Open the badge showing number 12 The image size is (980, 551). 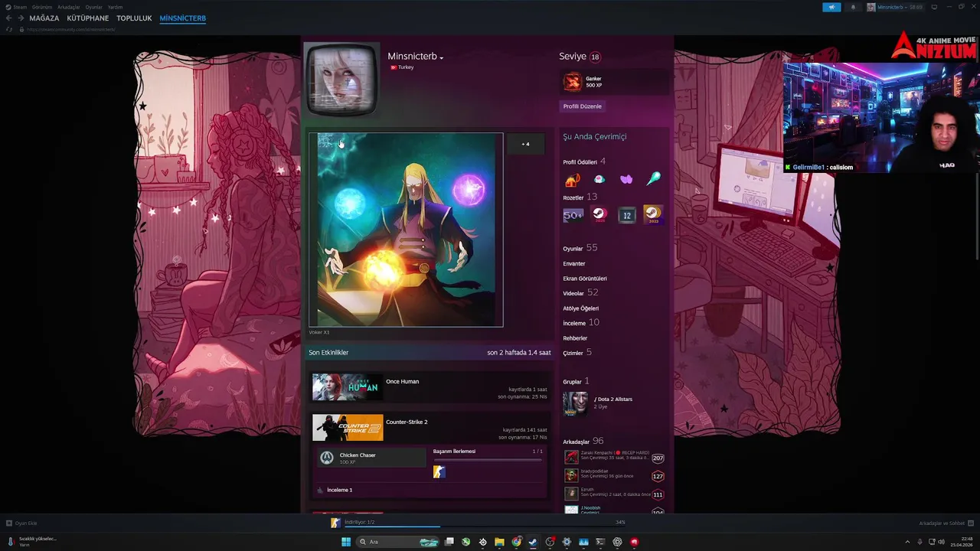point(626,216)
